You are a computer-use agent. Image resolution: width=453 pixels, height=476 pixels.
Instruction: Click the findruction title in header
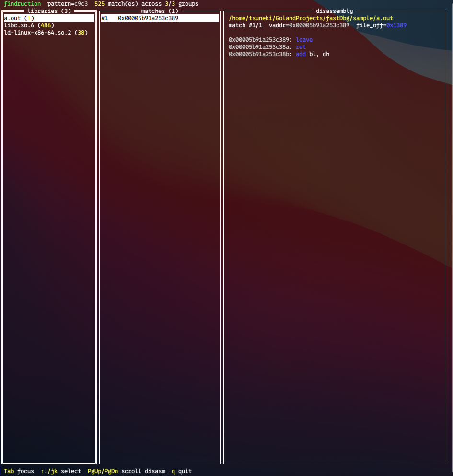22,4
